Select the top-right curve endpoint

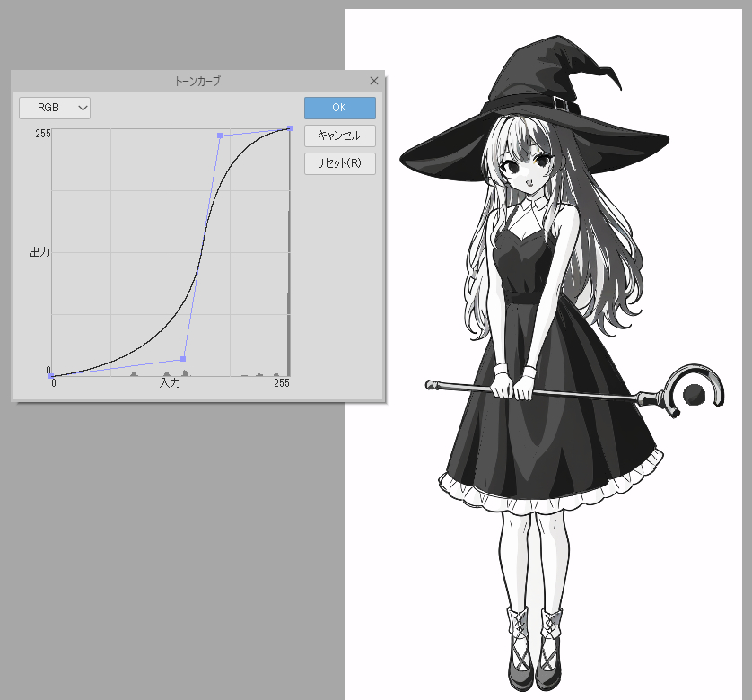coord(290,128)
